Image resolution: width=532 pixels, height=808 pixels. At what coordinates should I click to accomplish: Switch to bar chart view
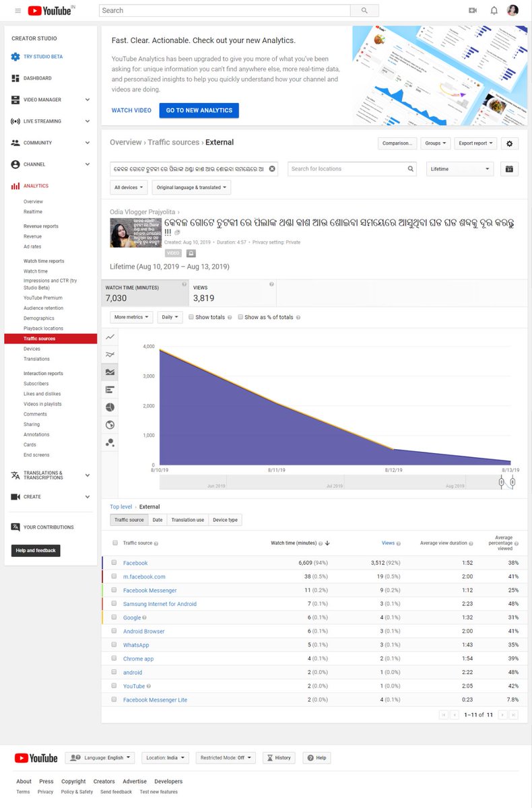[110, 389]
